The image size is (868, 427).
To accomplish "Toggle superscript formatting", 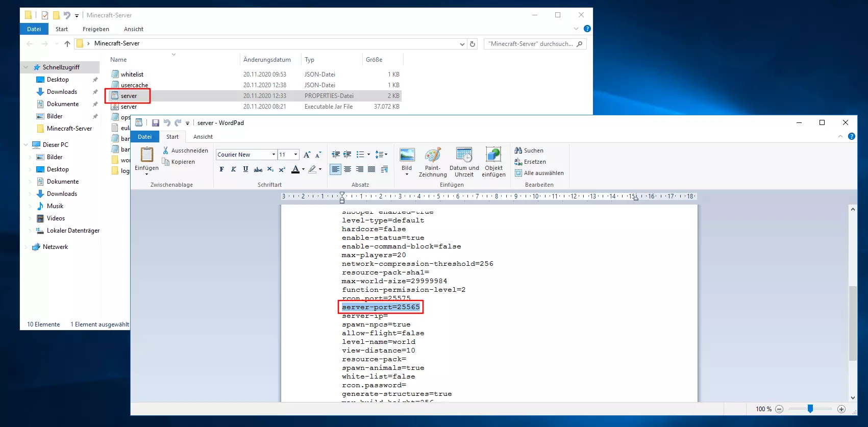I will [x=282, y=169].
